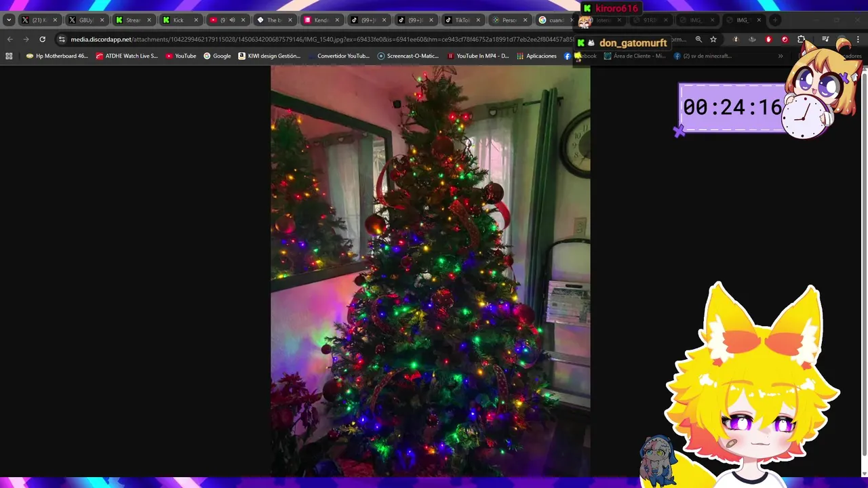Go forward to next page
Viewport: 868px width, 488px height.
point(26,39)
